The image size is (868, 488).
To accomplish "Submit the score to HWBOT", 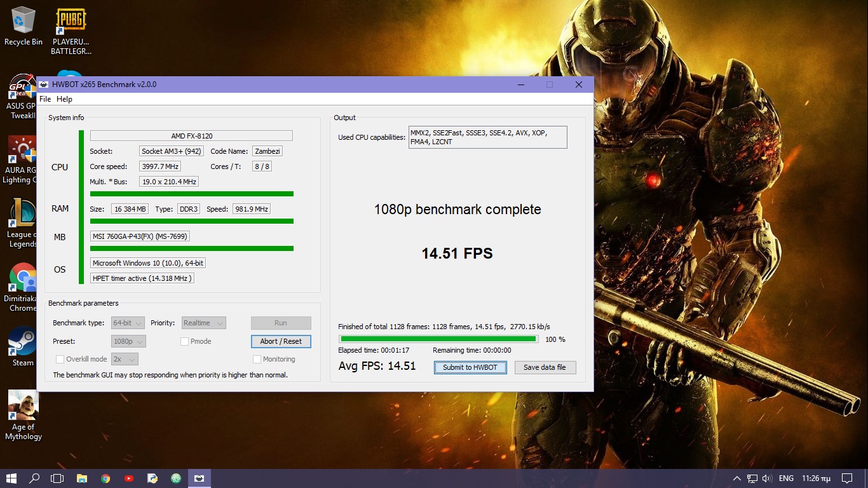I will [x=470, y=367].
